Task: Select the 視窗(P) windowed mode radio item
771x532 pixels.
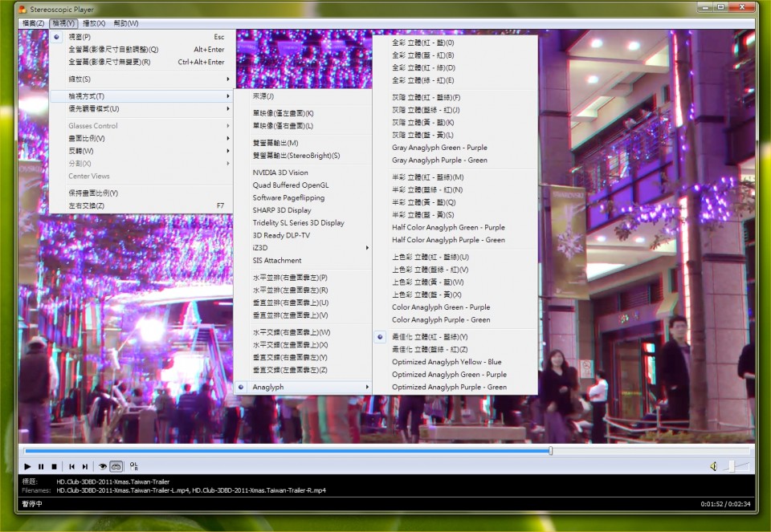Action: click(x=141, y=37)
